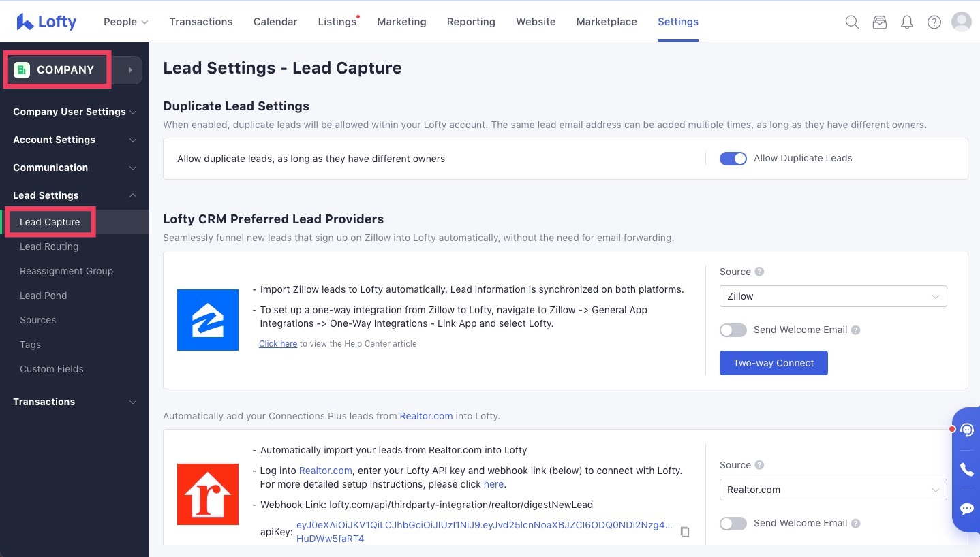Open the floating phone dialer icon
Screen dimensions: 980x557
[967, 469]
